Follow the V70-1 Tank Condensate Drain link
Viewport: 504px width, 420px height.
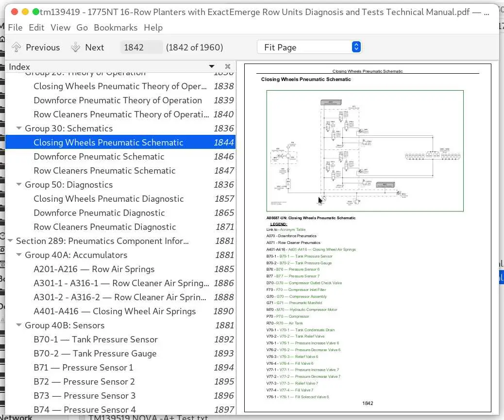(307, 330)
